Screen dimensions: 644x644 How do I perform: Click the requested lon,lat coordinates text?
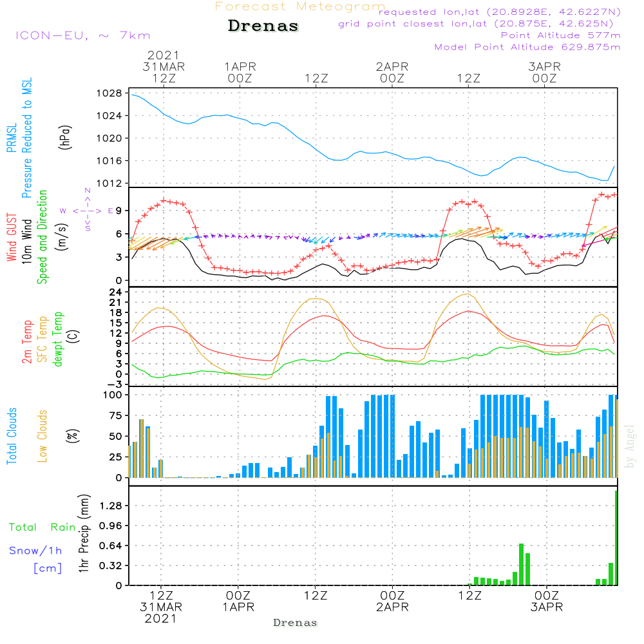(500, 12)
